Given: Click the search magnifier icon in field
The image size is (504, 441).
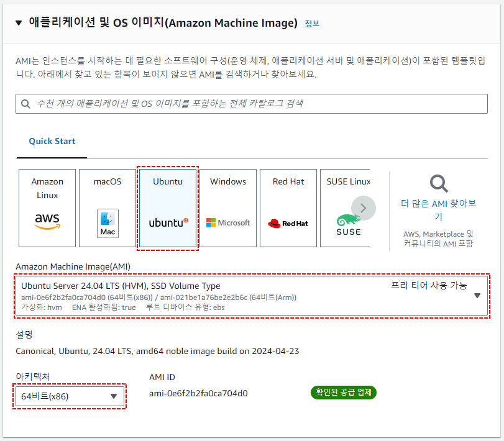Looking at the screenshot, I should pyautogui.click(x=25, y=104).
